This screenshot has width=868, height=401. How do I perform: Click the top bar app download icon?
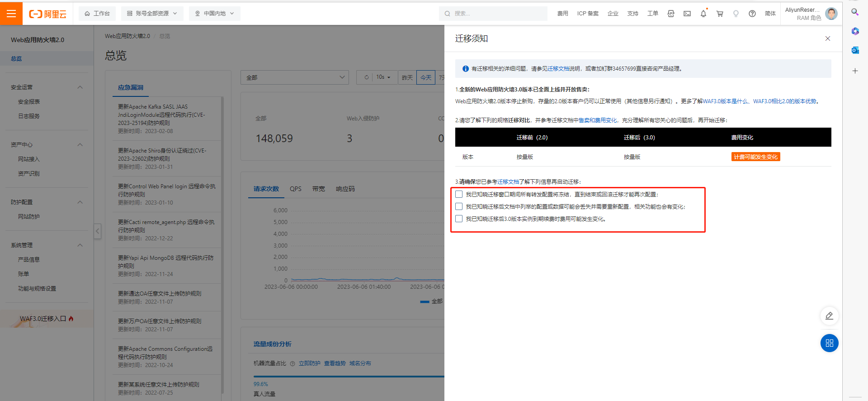[671, 14]
